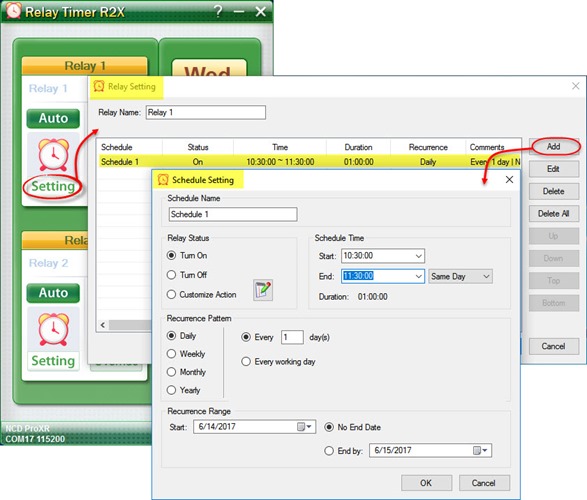Select the Weekly recurrence pattern
587x500 pixels.
(x=171, y=354)
